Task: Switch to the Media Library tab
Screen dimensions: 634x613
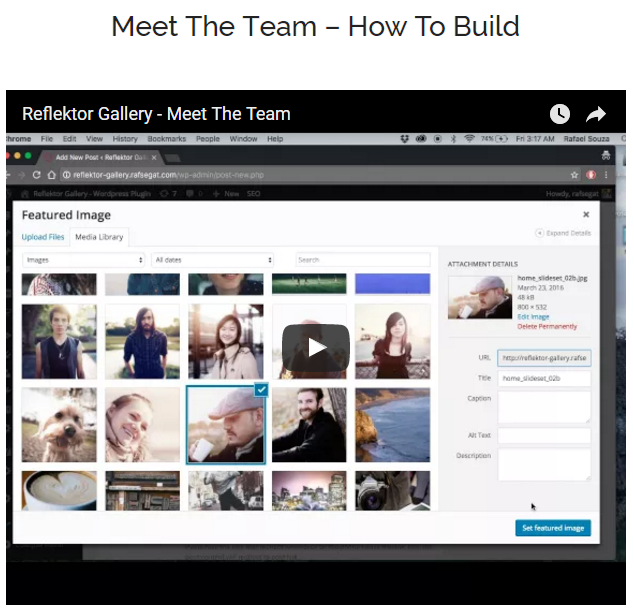Action: [x=99, y=237]
